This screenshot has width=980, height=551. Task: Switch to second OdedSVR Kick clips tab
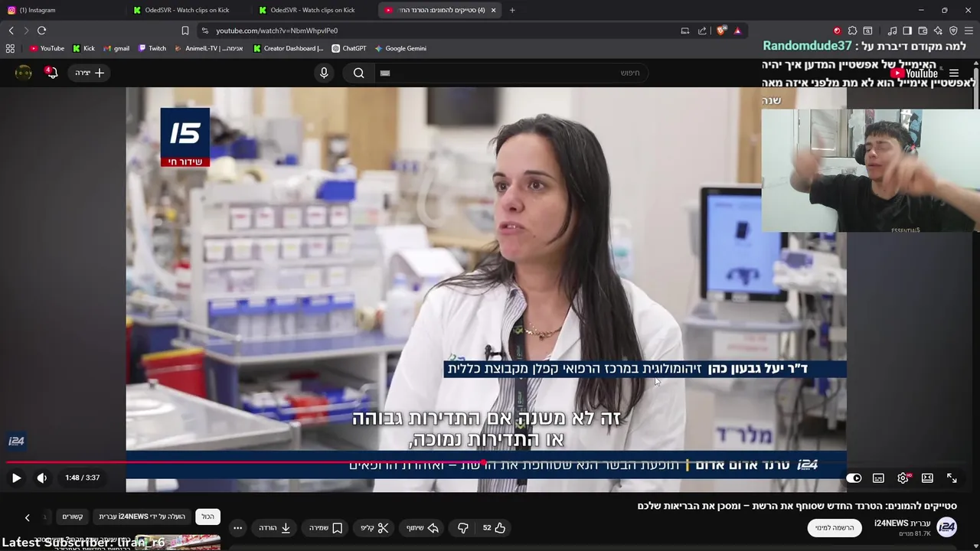tap(312, 10)
